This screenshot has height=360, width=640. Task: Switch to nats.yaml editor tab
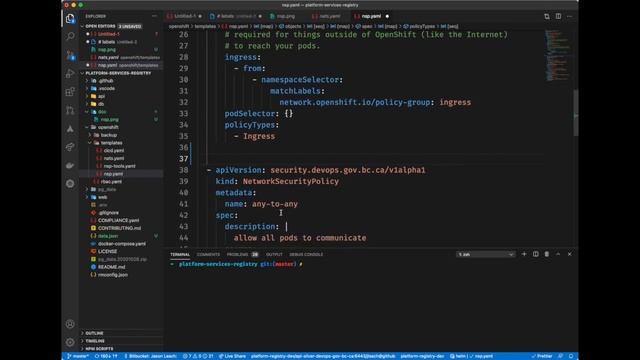[x=329, y=16]
